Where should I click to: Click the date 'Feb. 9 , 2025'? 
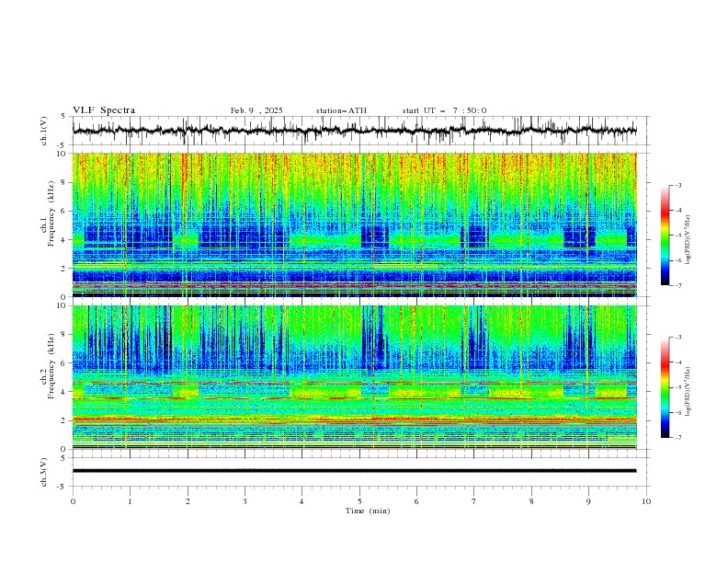[256, 110]
